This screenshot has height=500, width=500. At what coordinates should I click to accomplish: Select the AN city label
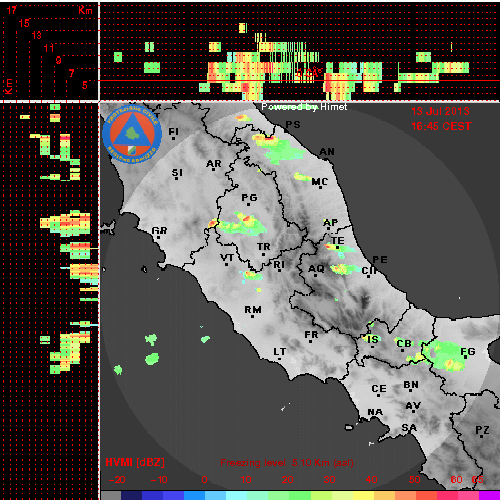click(327, 152)
